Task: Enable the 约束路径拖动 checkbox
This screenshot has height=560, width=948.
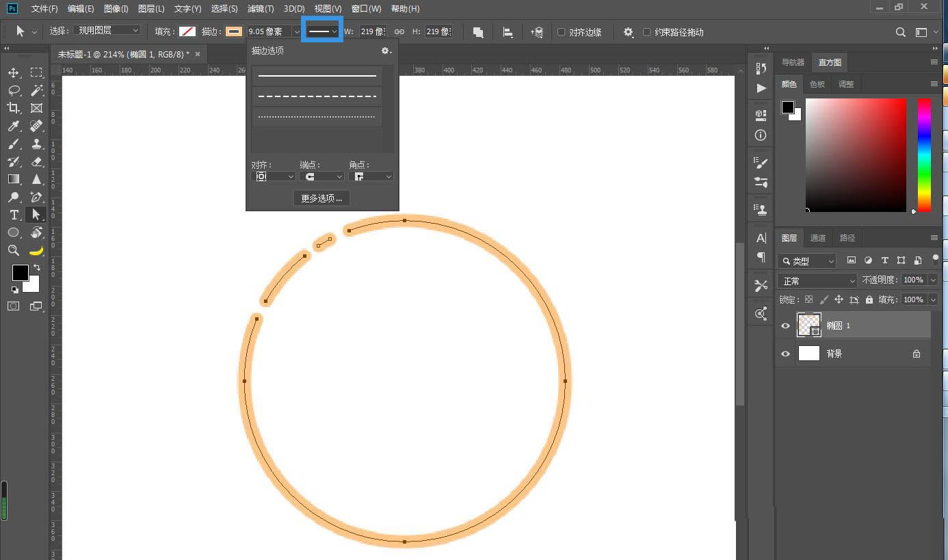Action: pos(646,32)
